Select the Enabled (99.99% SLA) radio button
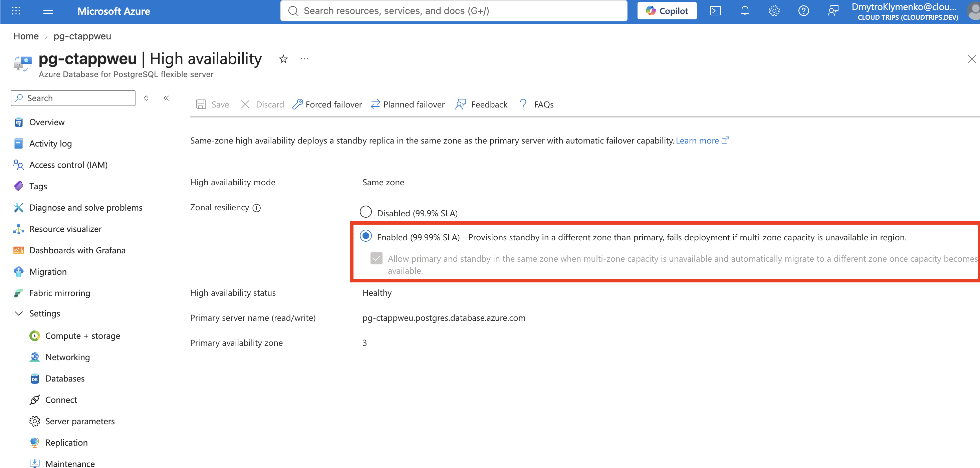980x468 pixels. (x=365, y=236)
